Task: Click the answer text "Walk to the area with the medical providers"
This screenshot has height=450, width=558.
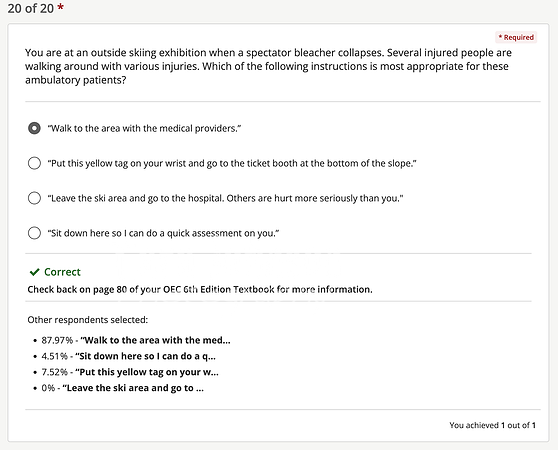Action: 144,128
